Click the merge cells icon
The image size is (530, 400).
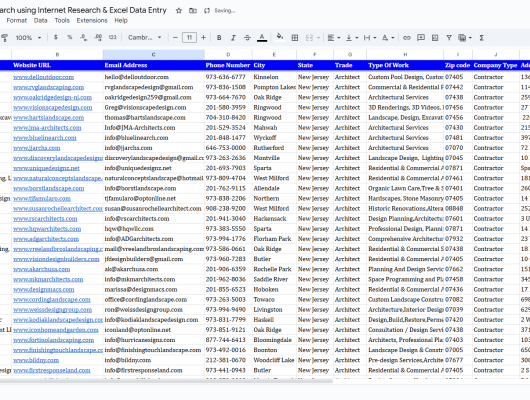click(x=309, y=38)
